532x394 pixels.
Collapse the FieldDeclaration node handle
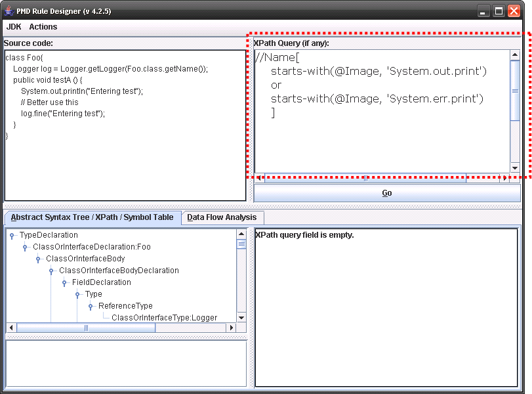coord(64,283)
